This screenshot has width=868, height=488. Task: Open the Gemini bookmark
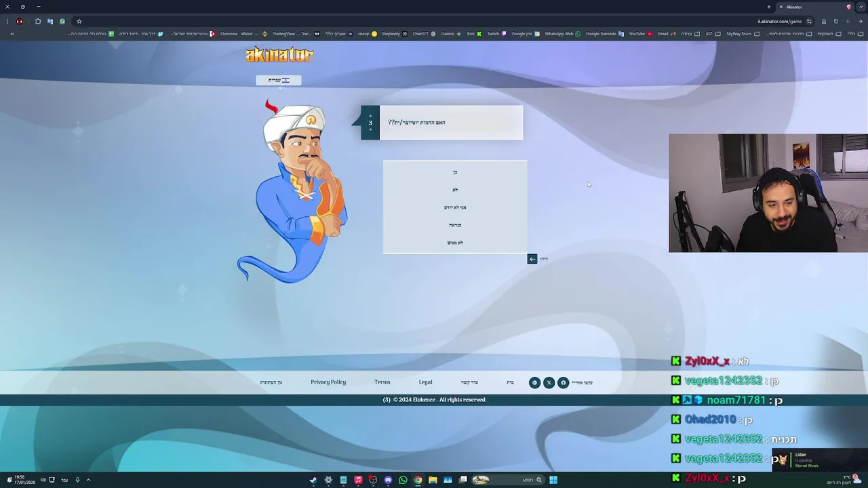coord(451,33)
